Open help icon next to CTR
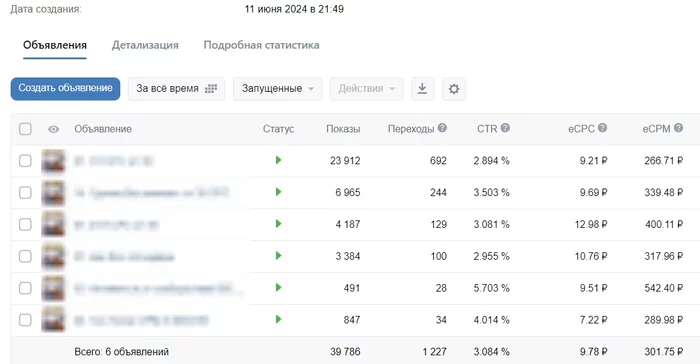700x364 pixels. coord(505,128)
